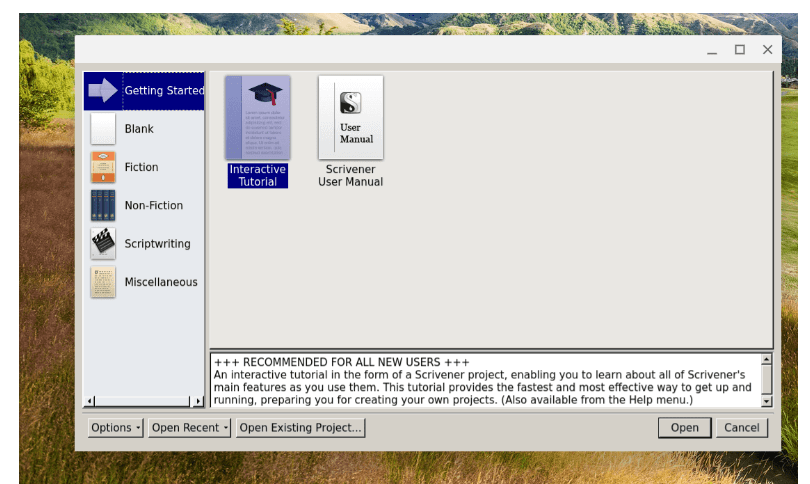The width and height of the screenshot is (810, 484).
Task: Click the Scrivener User Manual caption text
Action: pyautogui.click(x=351, y=176)
